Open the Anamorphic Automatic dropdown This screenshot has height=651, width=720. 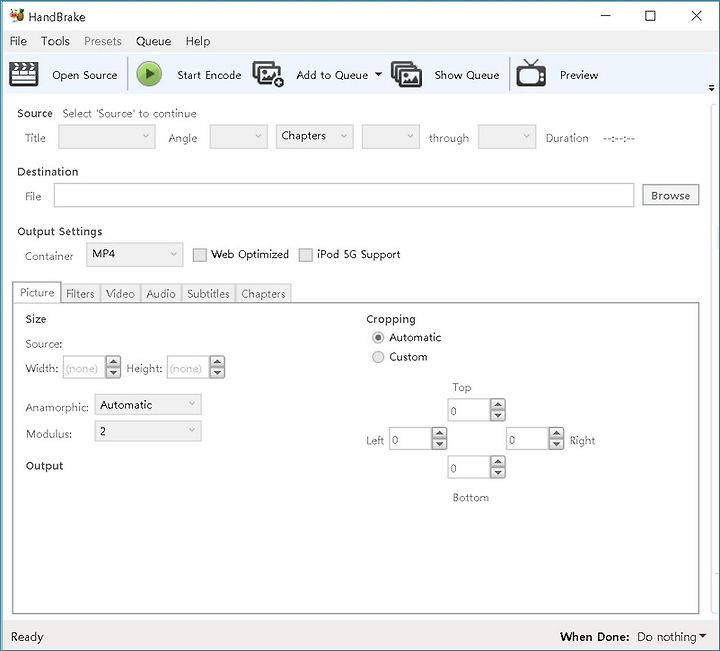148,404
